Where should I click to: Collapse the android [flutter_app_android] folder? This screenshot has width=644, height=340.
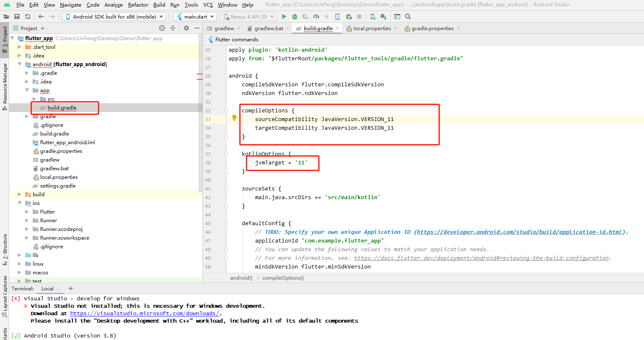tap(19, 64)
